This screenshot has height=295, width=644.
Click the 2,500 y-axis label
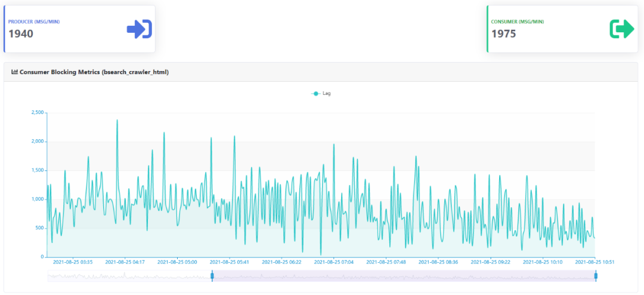[x=38, y=113]
